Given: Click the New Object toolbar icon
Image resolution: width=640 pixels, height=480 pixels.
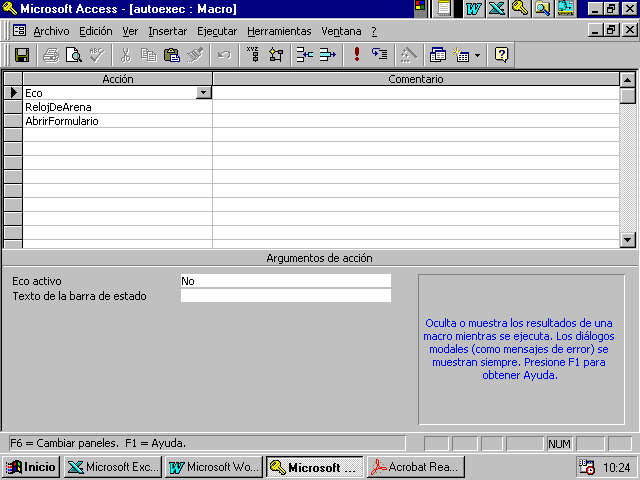Looking at the screenshot, I should tap(461, 55).
